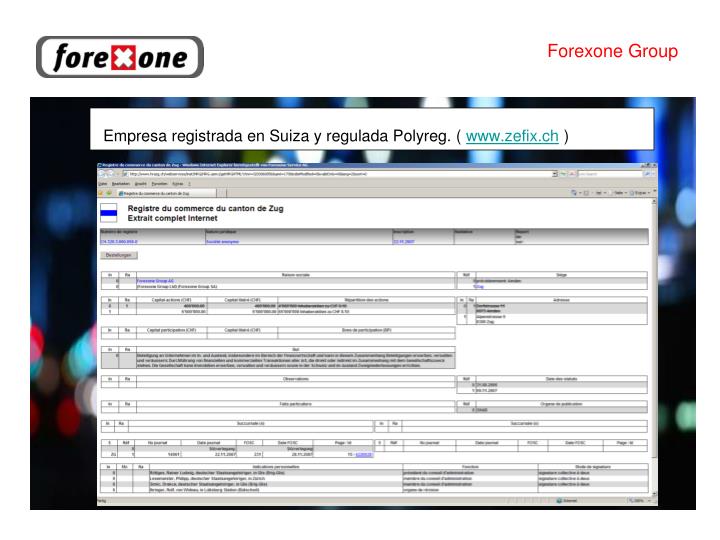Open the Datei menu
The image size is (720, 540).
[x=102, y=184]
